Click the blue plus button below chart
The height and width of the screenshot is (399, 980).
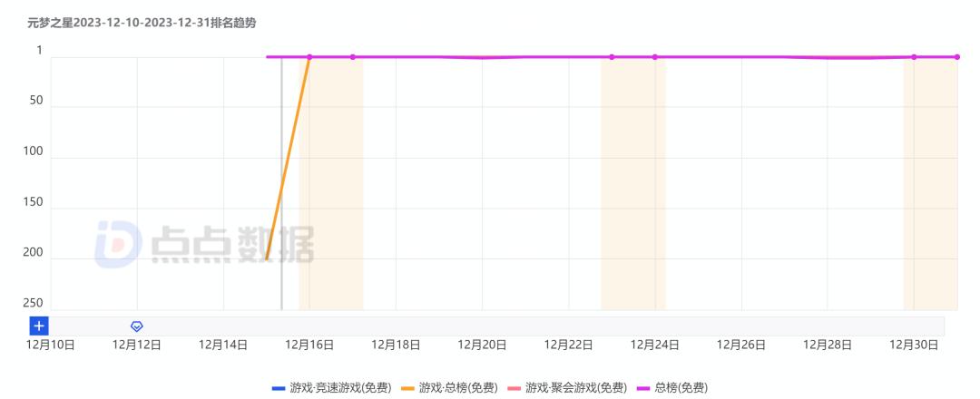point(39,326)
